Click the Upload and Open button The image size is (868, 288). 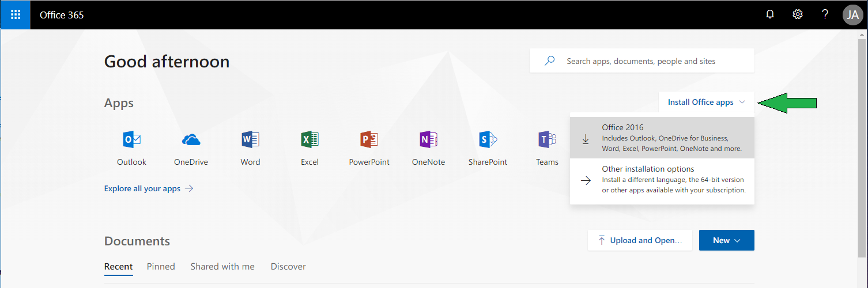tap(640, 240)
